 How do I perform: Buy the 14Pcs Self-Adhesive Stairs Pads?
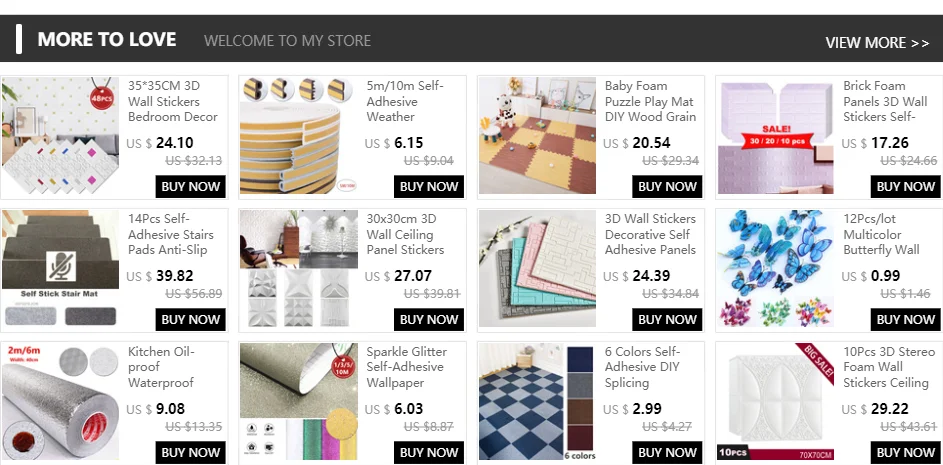point(191,319)
